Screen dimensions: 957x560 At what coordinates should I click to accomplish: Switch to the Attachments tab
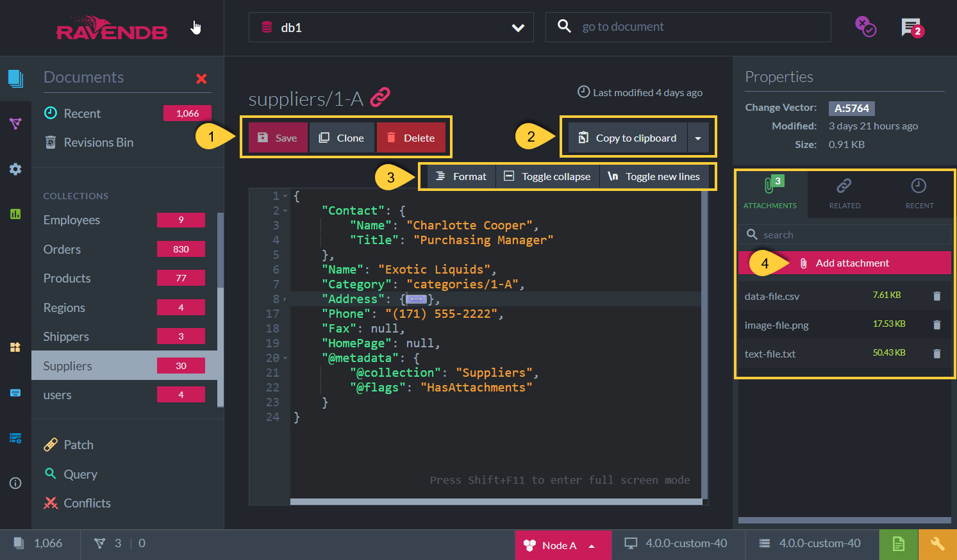click(x=770, y=194)
